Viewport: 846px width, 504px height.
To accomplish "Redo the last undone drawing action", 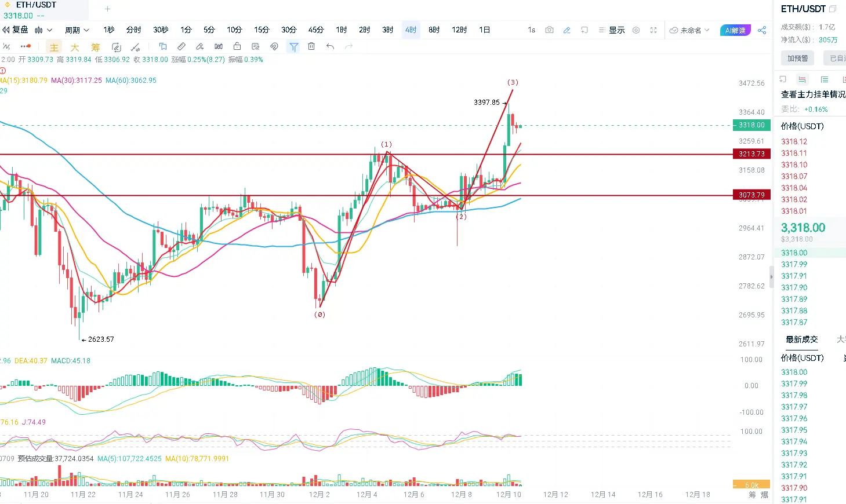I will point(348,46).
